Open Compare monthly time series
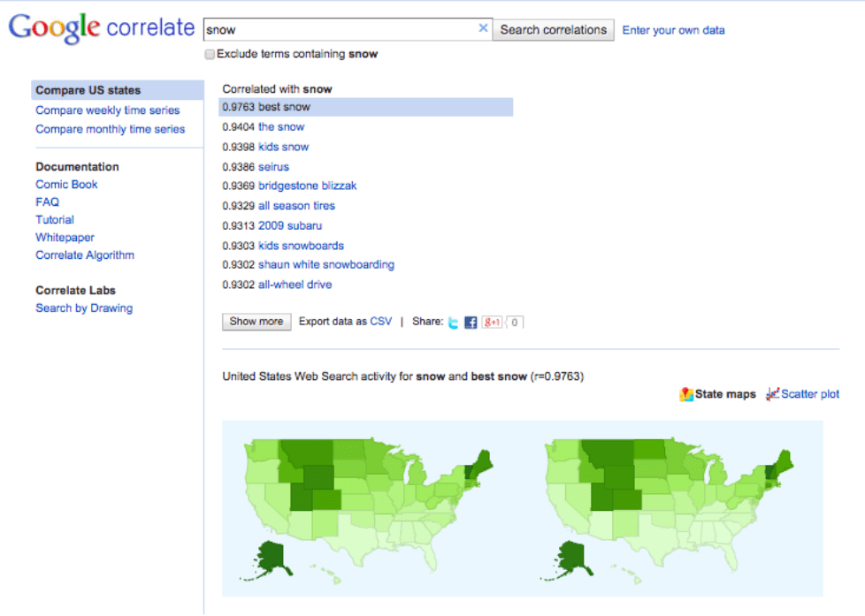The image size is (865, 616). (111, 129)
